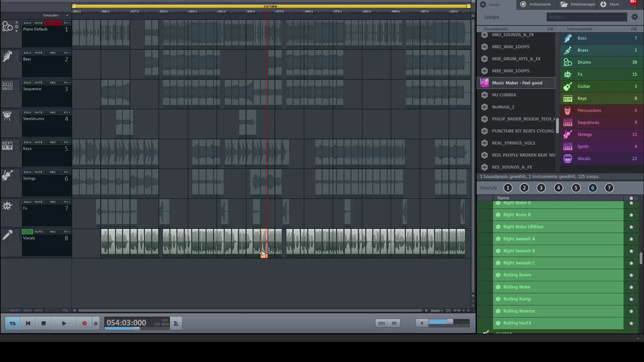Open FX dropdown on Vocals track

tap(67, 232)
